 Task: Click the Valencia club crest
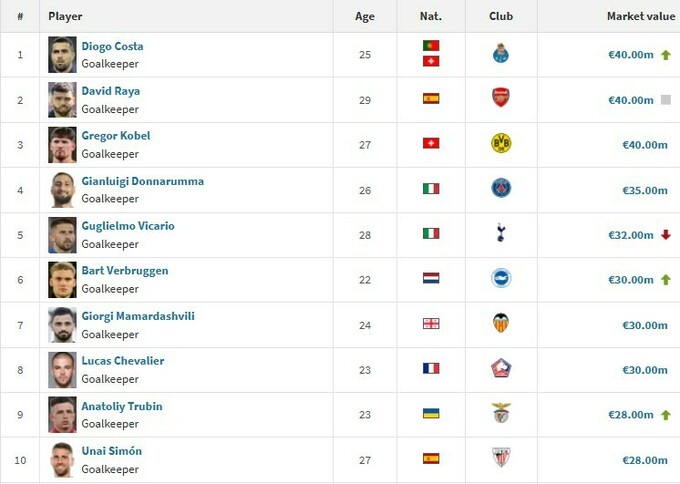[x=501, y=323]
